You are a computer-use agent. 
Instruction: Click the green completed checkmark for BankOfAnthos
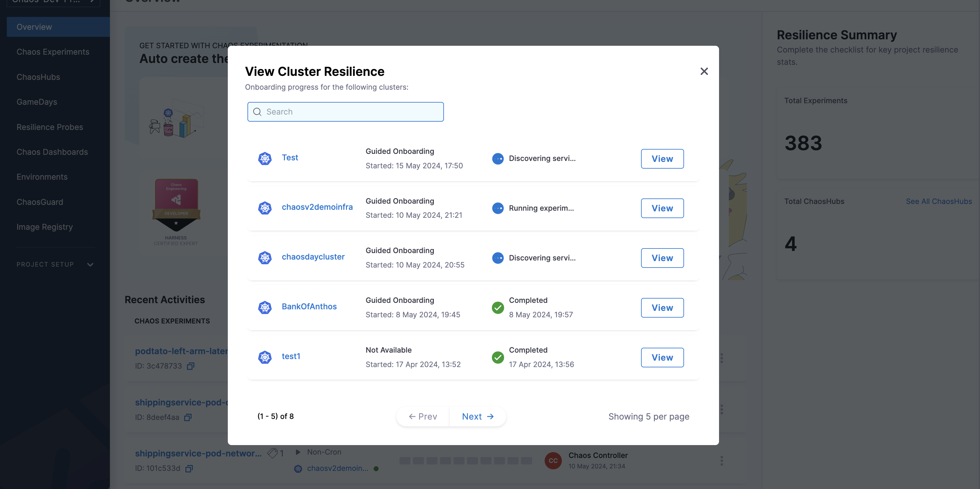(498, 307)
